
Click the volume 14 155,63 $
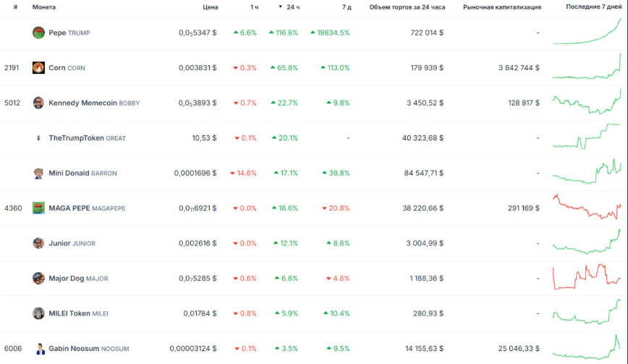click(425, 348)
